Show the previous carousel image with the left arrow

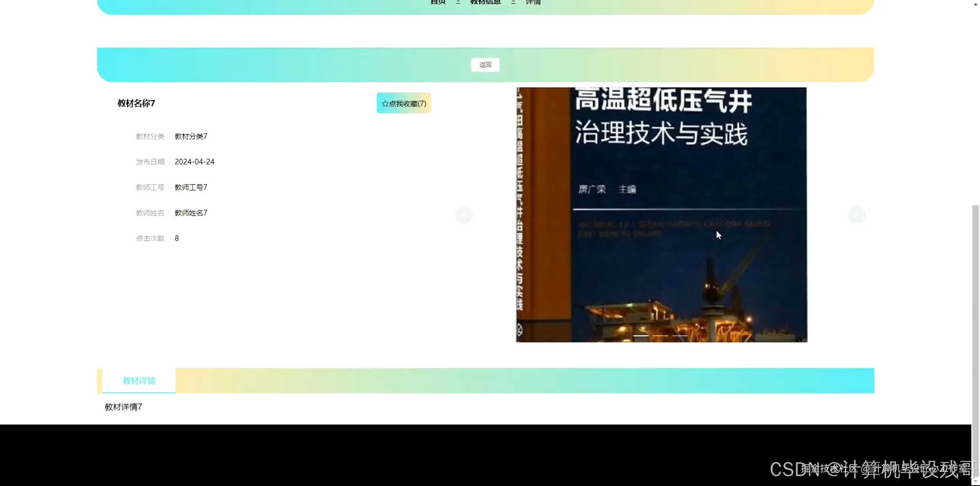click(x=464, y=215)
